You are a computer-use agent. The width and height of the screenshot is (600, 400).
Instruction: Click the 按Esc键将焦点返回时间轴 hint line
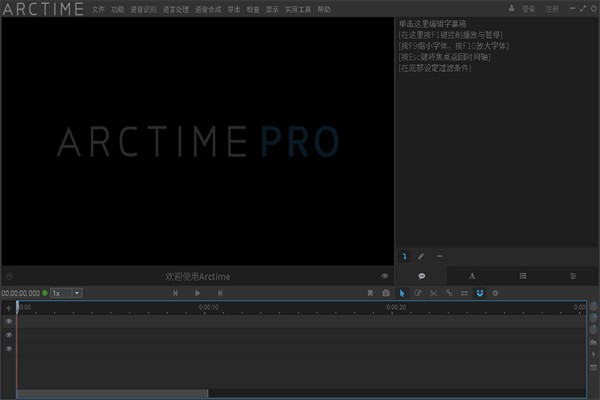[444, 57]
